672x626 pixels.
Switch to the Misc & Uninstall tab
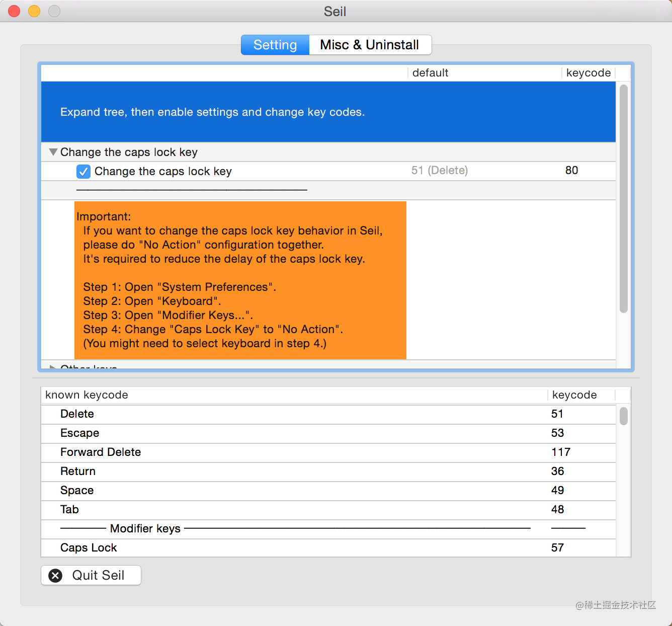(x=370, y=45)
